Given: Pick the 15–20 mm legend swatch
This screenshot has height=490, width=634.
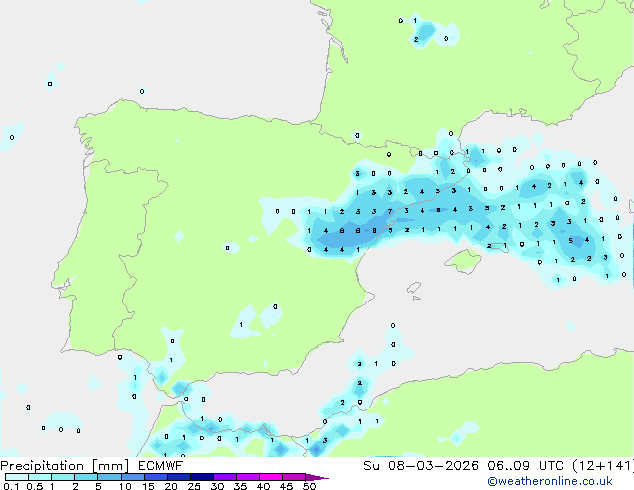Looking at the screenshot, I should [155, 477].
